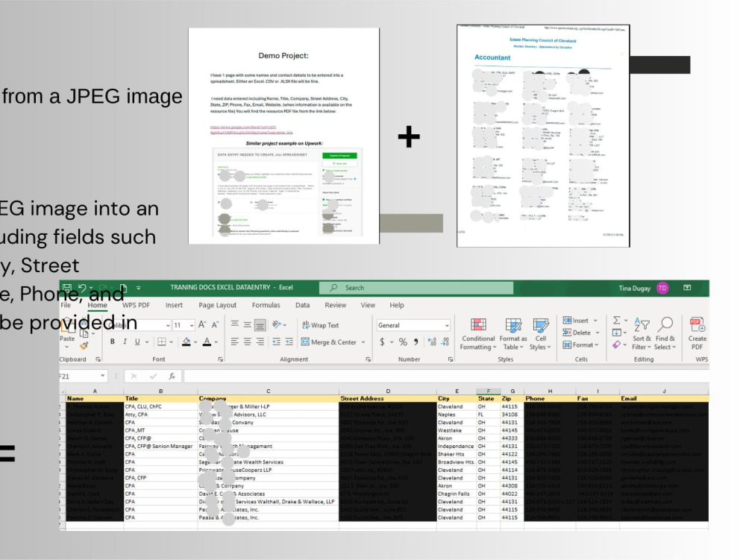The height and width of the screenshot is (560, 746).
Task: Click the TD account avatar
Action: 662,288
